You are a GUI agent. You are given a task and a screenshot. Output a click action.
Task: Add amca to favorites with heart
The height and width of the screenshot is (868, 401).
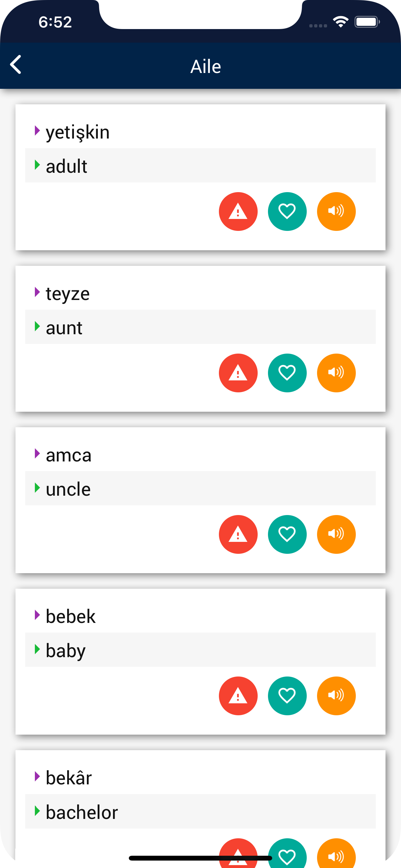coord(287,534)
